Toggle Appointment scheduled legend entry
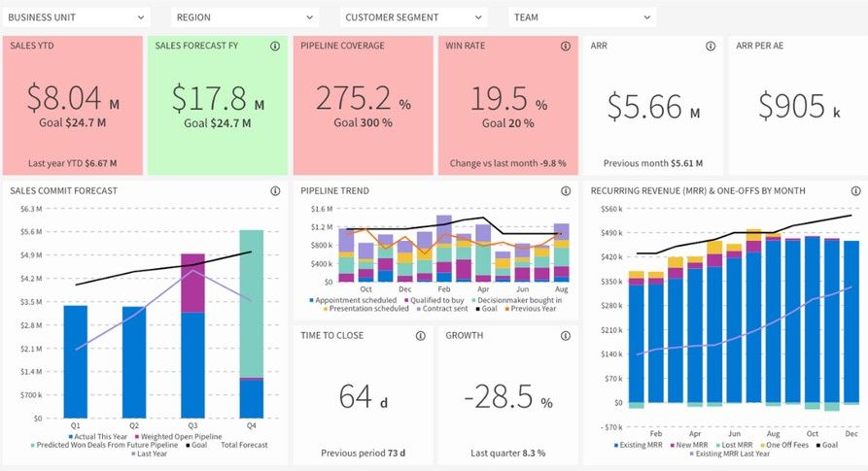The height and width of the screenshot is (471, 868). pos(353,300)
